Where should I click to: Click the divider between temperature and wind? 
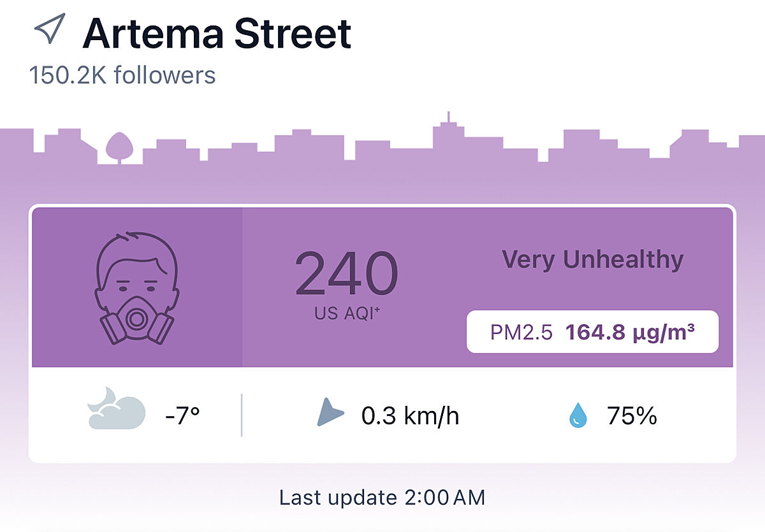pos(242,415)
